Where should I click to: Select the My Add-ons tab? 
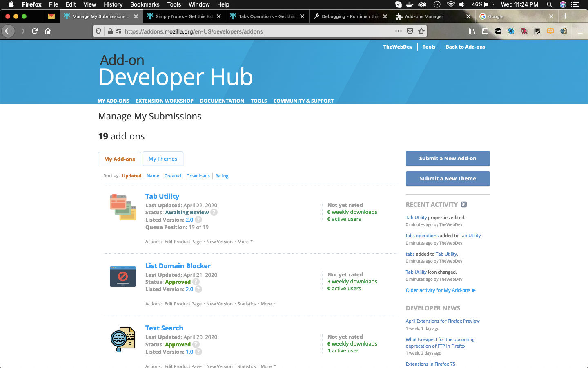pos(120,159)
